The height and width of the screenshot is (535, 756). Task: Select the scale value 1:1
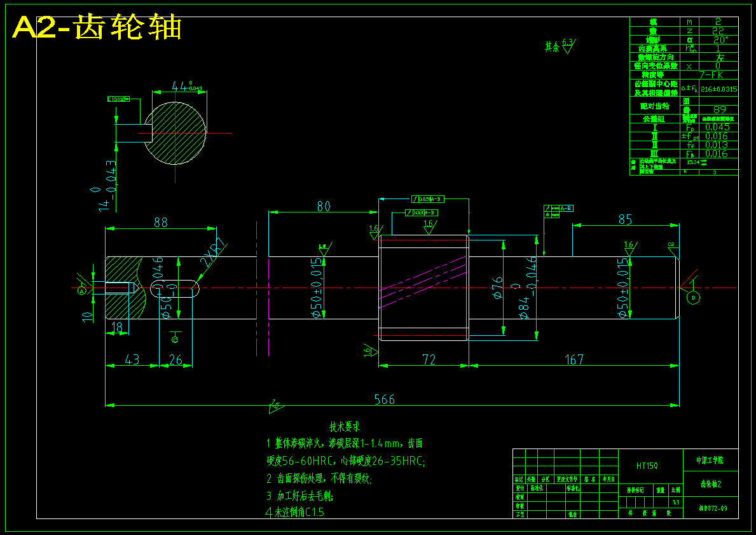pos(676,502)
